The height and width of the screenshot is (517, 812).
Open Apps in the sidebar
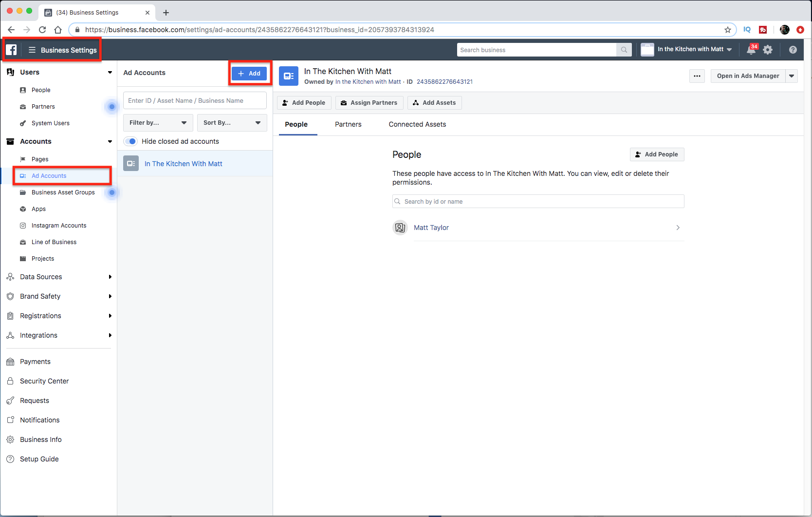pyautogui.click(x=38, y=209)
